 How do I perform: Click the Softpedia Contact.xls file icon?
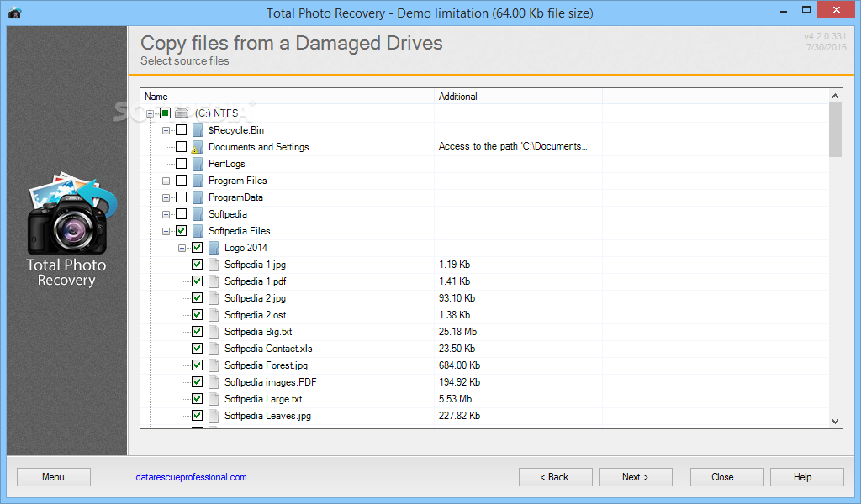(x=214, y=349)
